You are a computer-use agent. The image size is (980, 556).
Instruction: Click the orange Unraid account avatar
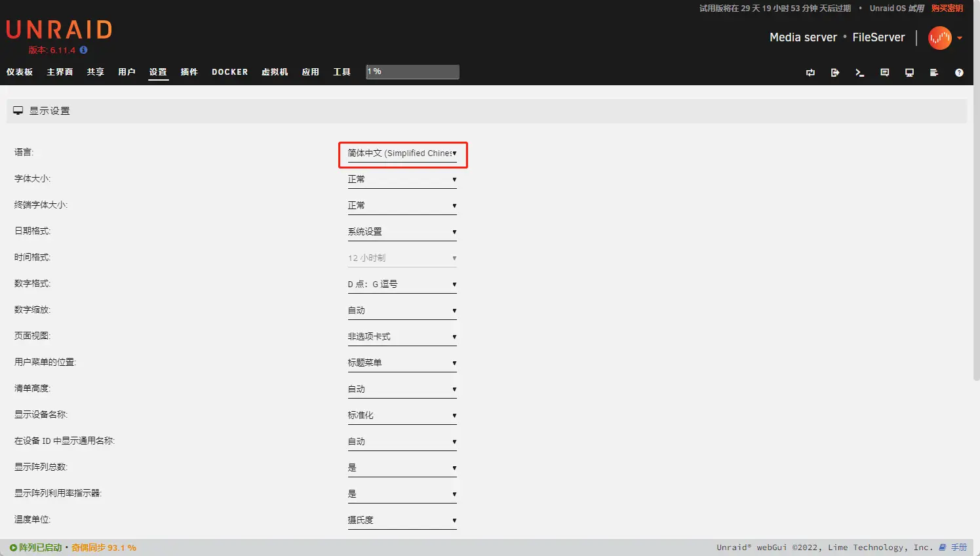point(939,38)
